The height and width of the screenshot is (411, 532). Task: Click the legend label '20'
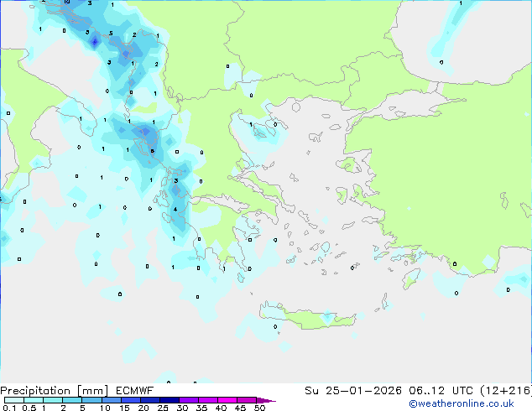point(143,408)
